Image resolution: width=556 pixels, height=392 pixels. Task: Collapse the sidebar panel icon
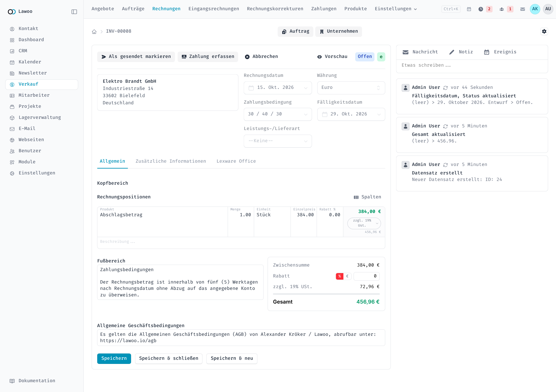(x=74, y=12)
